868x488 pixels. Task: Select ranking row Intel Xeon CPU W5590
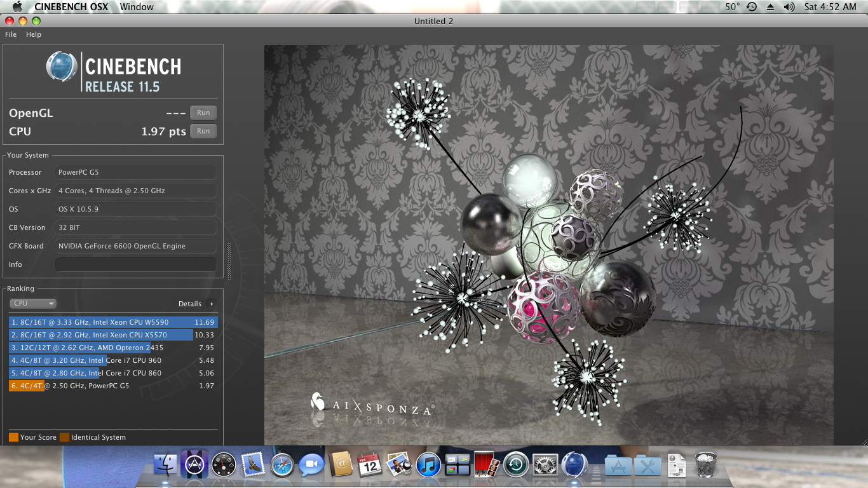[113, 322]
